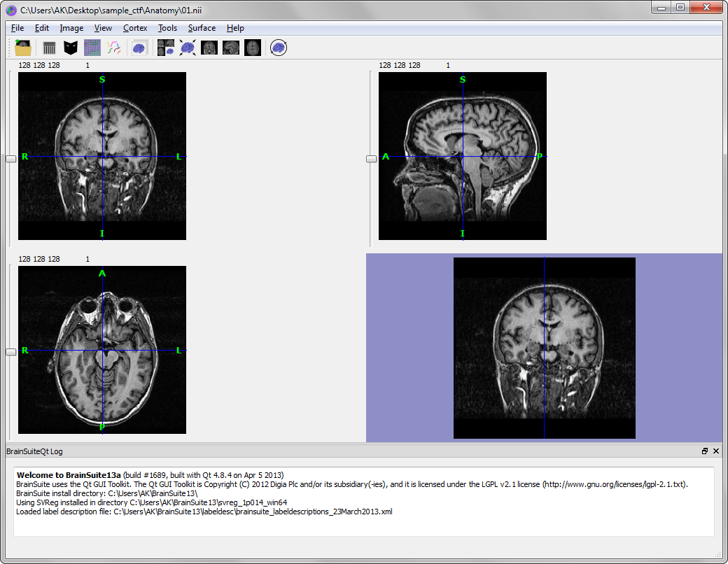Open the Cortex menu

coord(135,28)
